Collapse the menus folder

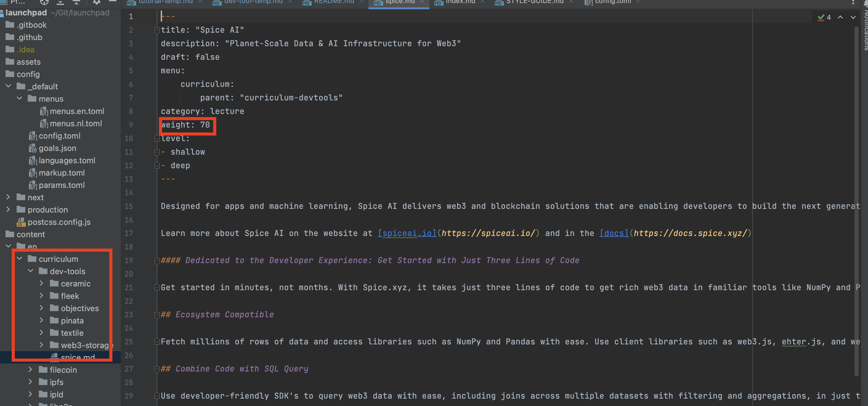click(x=19, y=98)
